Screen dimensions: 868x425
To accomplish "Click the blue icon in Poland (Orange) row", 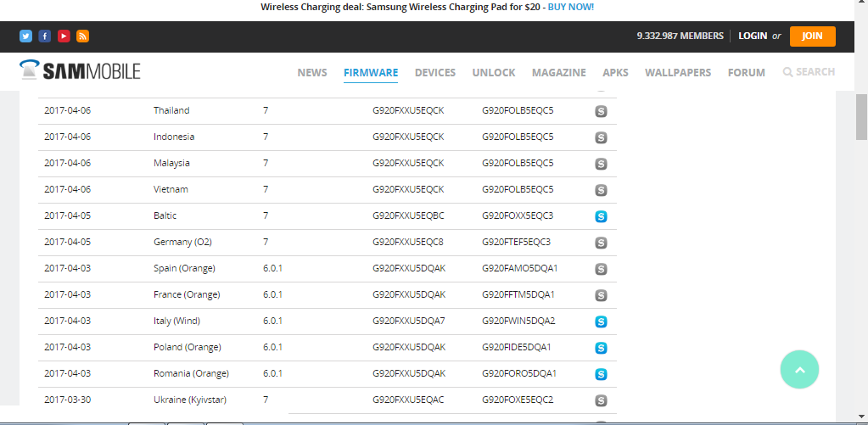I will [x=601, y=348].
